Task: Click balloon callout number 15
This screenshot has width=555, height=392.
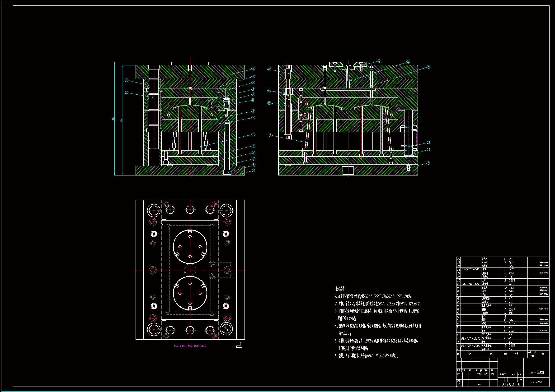Action: tap(253, 69)
